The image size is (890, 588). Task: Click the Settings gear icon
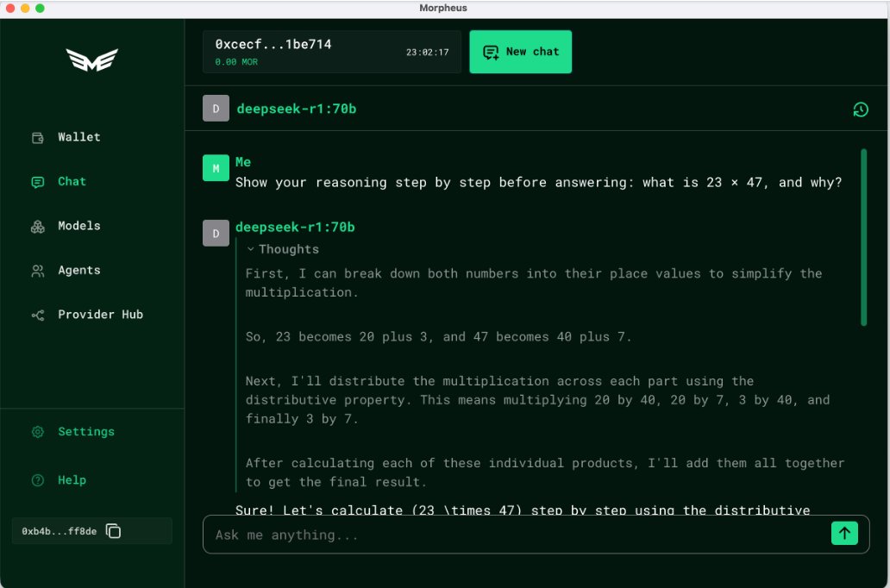coord(37,432)
